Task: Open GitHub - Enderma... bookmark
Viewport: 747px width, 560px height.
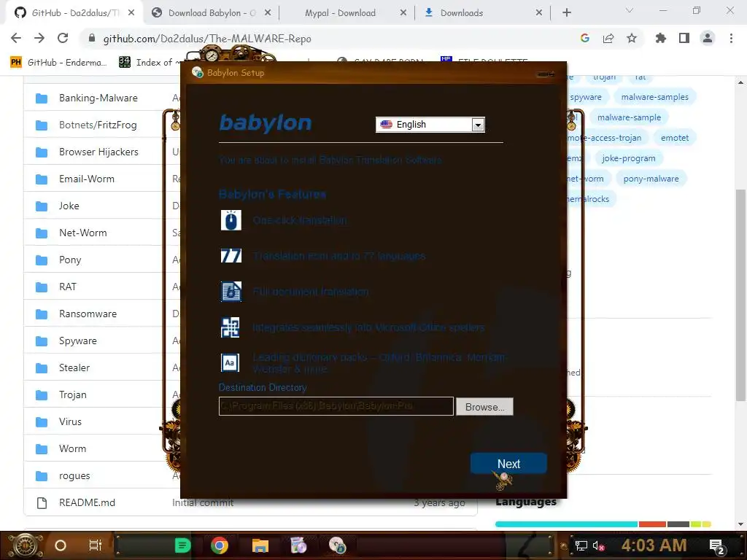Action: click(x=58, y=63)
